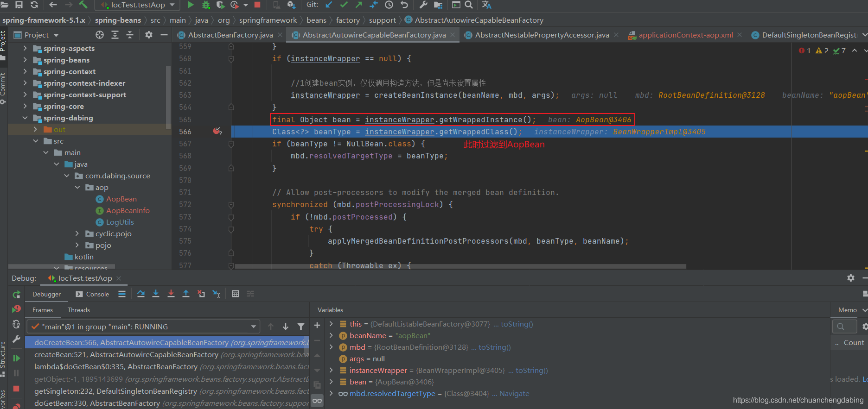The height and width of the screenshot is (409, 868).
Task: Switch to AbstractBeanFactory.java tab
Action: pos(230,35)
